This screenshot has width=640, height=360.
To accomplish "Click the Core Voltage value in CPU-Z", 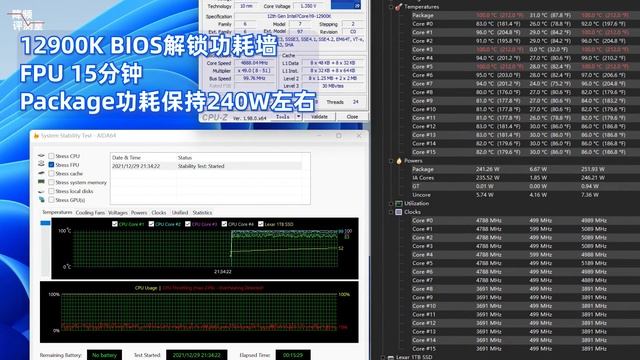I will tap(308, 6).
